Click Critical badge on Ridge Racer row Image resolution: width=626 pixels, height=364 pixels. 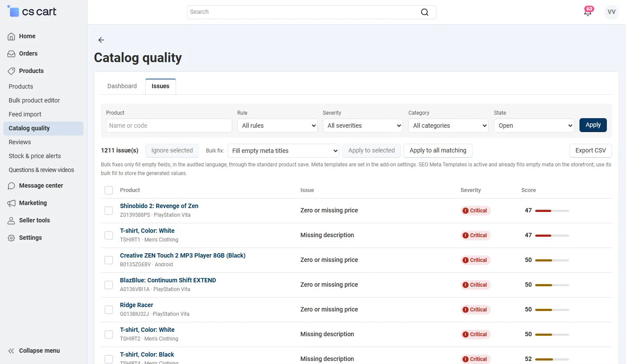point(476,310)
